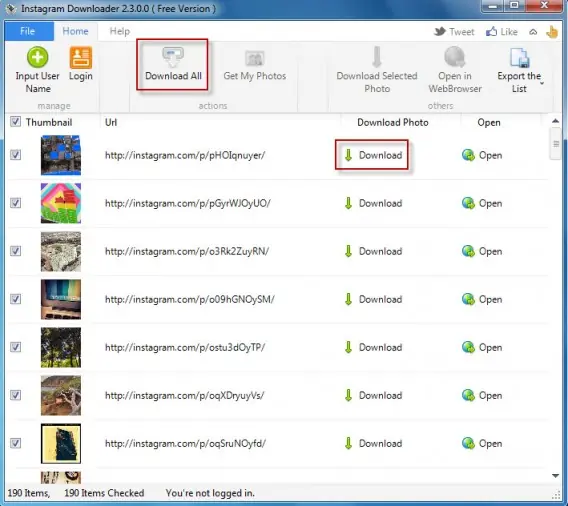
Task: Click the orange pointing hand icon
Action: 552,32
